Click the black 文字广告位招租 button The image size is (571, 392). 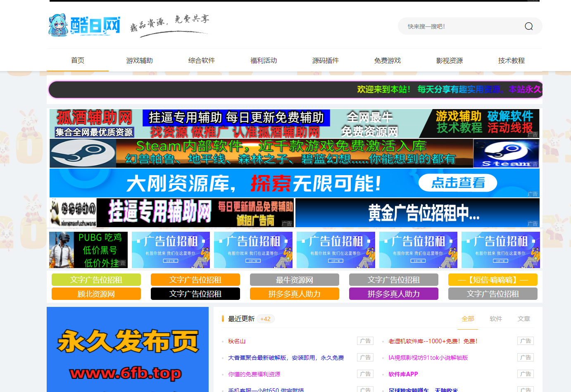pyautogui.click(x=195, y=294)
